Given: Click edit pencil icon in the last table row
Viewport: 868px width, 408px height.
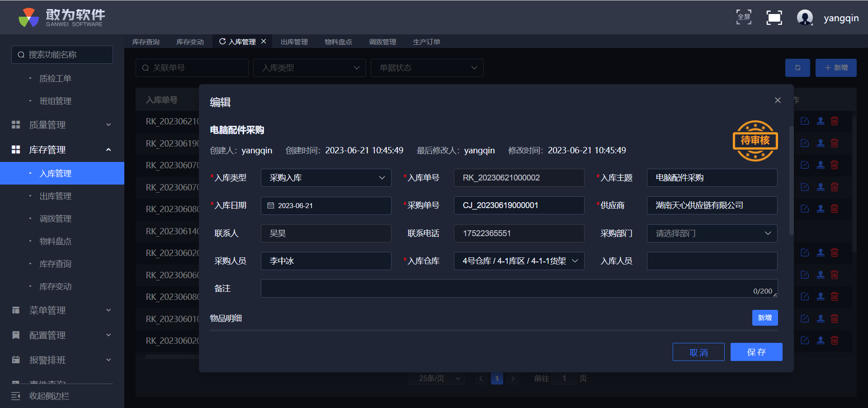Looking at the screenshot, I should coord(805,341).
